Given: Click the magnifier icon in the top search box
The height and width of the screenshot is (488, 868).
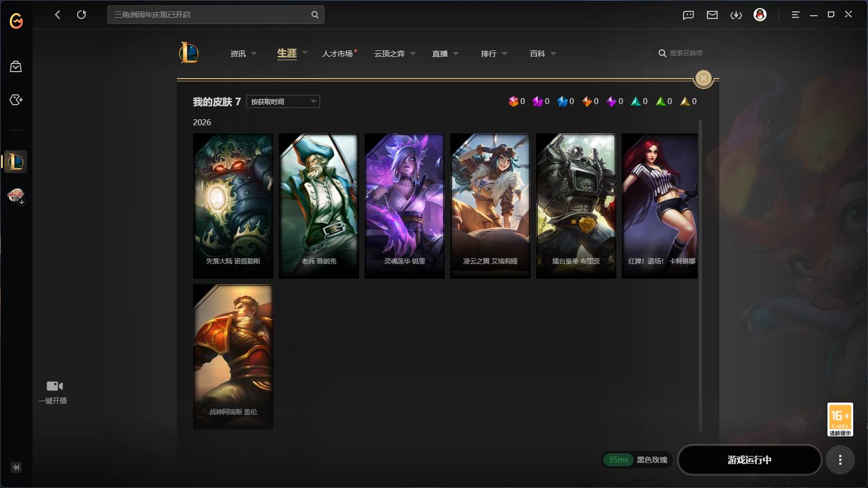Looking at the screenshot, I should pos(315,15).
